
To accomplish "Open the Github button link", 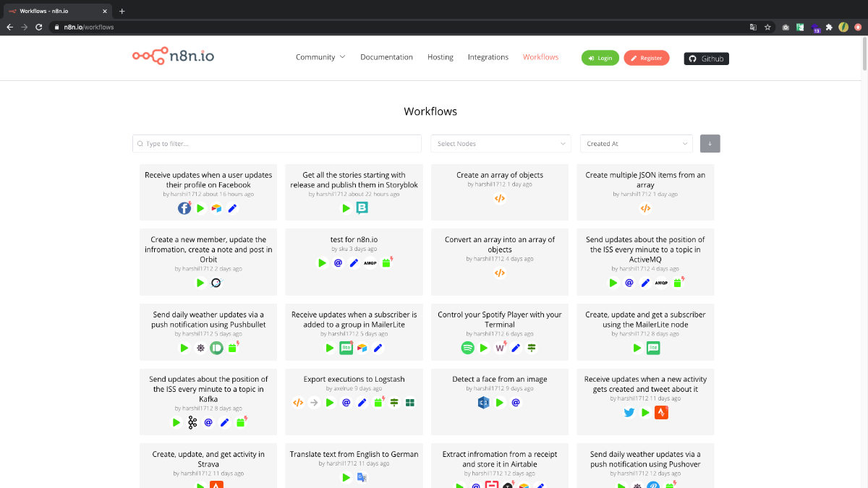I will pos(707,59).
